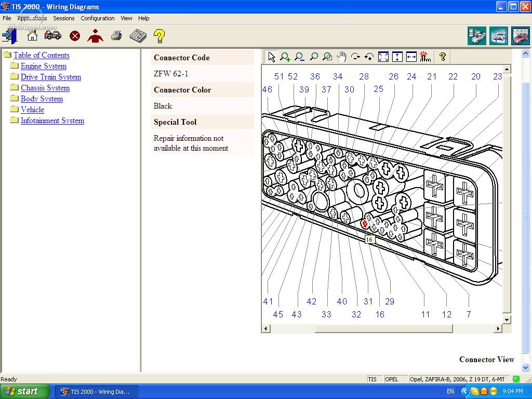Click the diagram's horizontal scrollbar thumb

coord(384,328)
